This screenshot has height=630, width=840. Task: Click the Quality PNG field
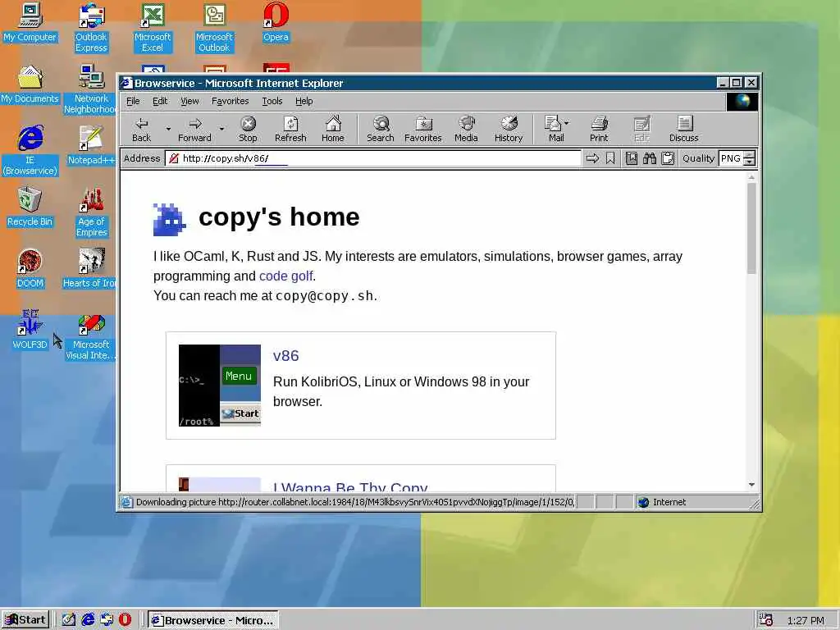pyautogui.click(x=731, y=158)
